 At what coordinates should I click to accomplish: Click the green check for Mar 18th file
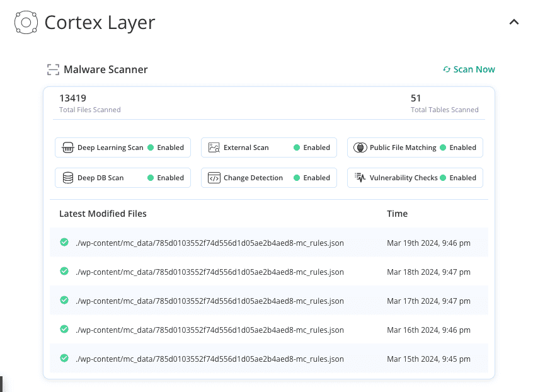tap(64, 271)
